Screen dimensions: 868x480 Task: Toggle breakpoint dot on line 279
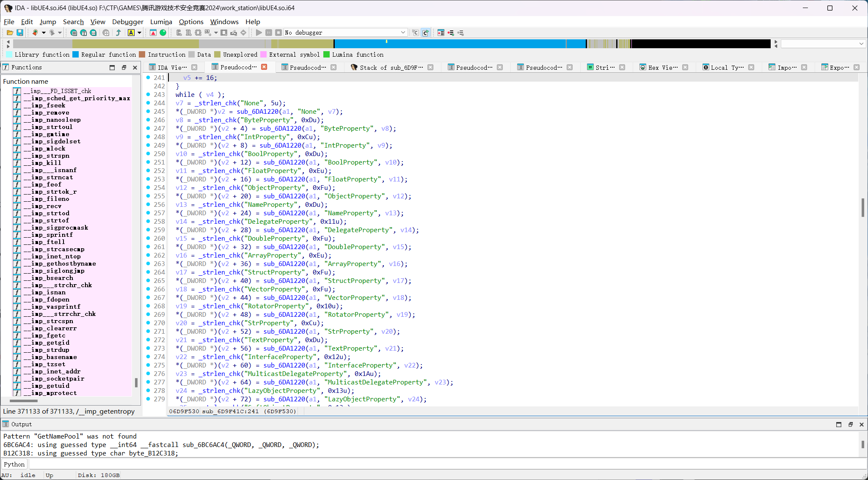148,399
